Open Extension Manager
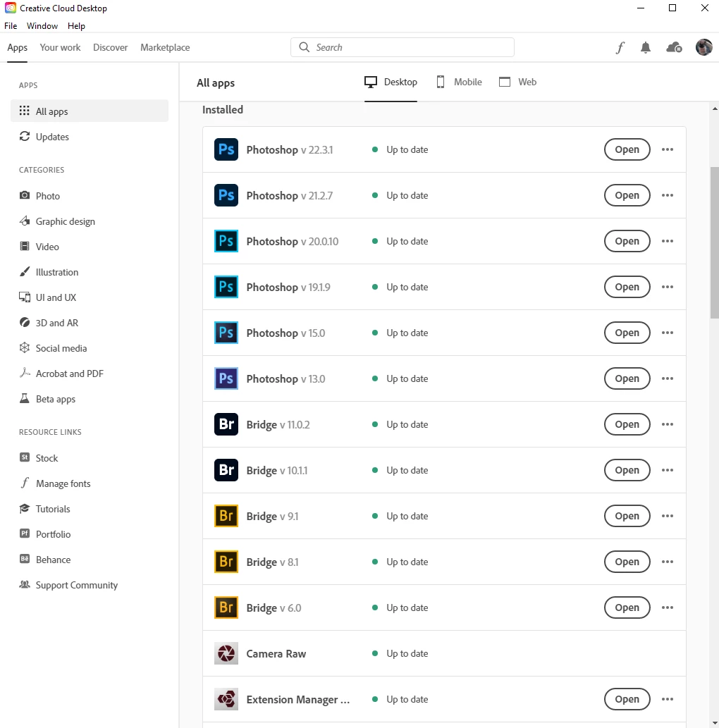The image size is (719, 728). coord(627,699)
